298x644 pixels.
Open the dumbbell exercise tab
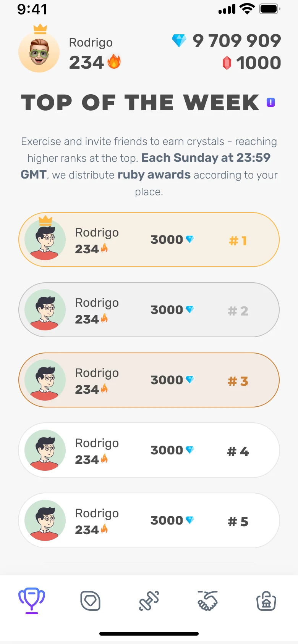[x=149, y=601]
